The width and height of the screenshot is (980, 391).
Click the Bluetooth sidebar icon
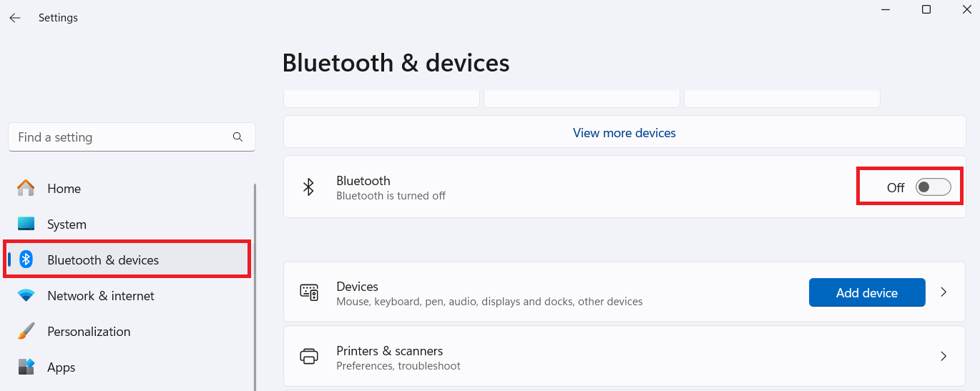26,259
